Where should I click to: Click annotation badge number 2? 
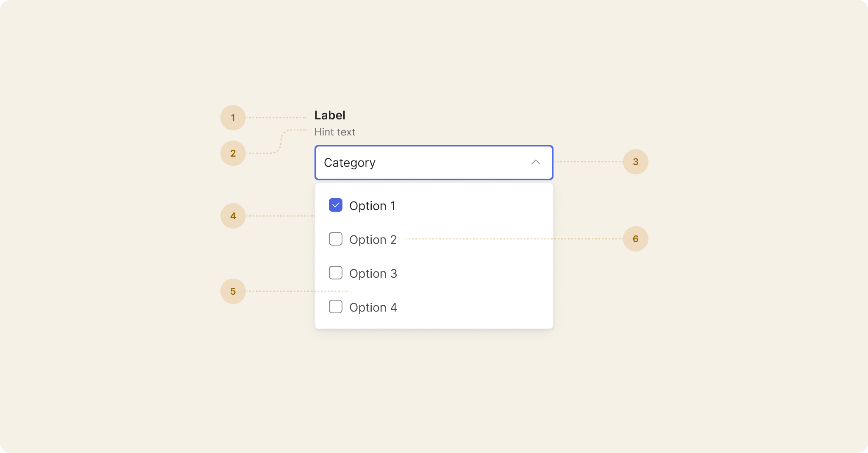(x=233, y=153)
